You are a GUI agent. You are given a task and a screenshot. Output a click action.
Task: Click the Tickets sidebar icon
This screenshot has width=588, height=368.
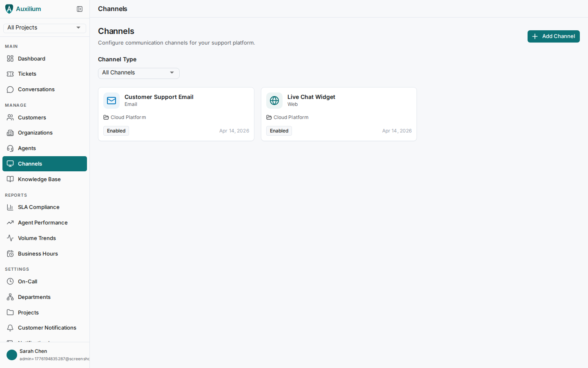pos(10,74)
